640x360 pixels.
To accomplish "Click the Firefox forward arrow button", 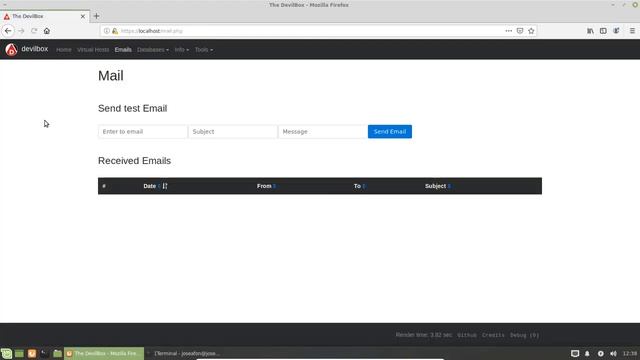I will [x=21, y=31].
